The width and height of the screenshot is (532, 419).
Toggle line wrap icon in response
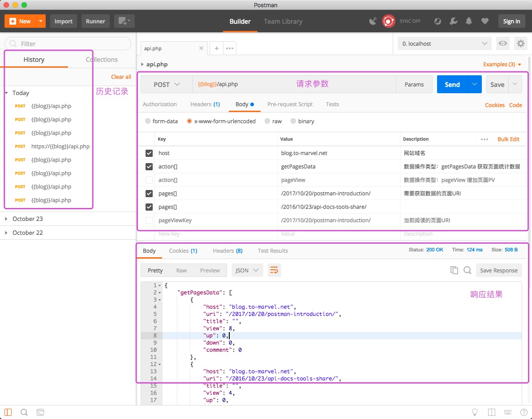[x=274, y=270]
